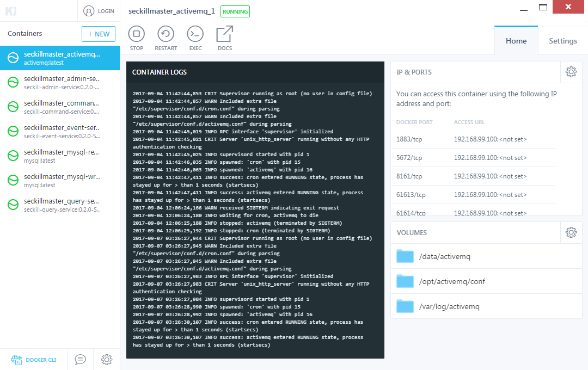Stop the running container
Viewport: 588px width, 370px height.
pyautogui.click(x=137, y=34)
